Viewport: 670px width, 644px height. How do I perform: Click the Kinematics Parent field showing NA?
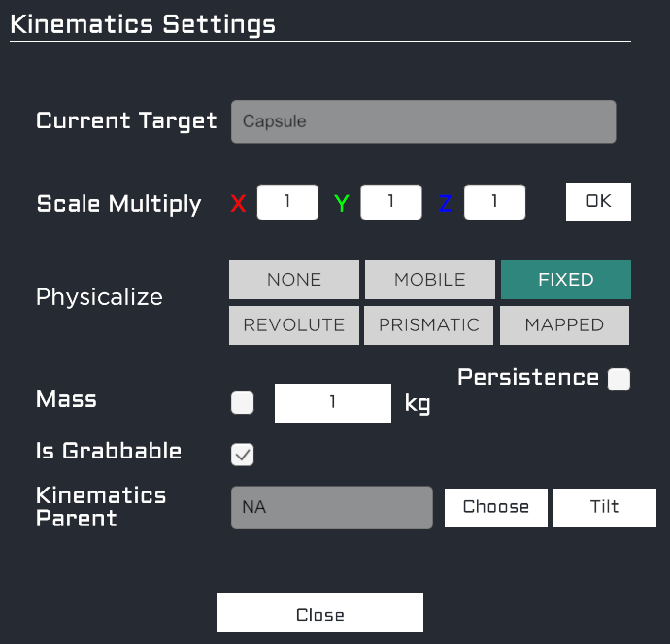tap(331, 508)
